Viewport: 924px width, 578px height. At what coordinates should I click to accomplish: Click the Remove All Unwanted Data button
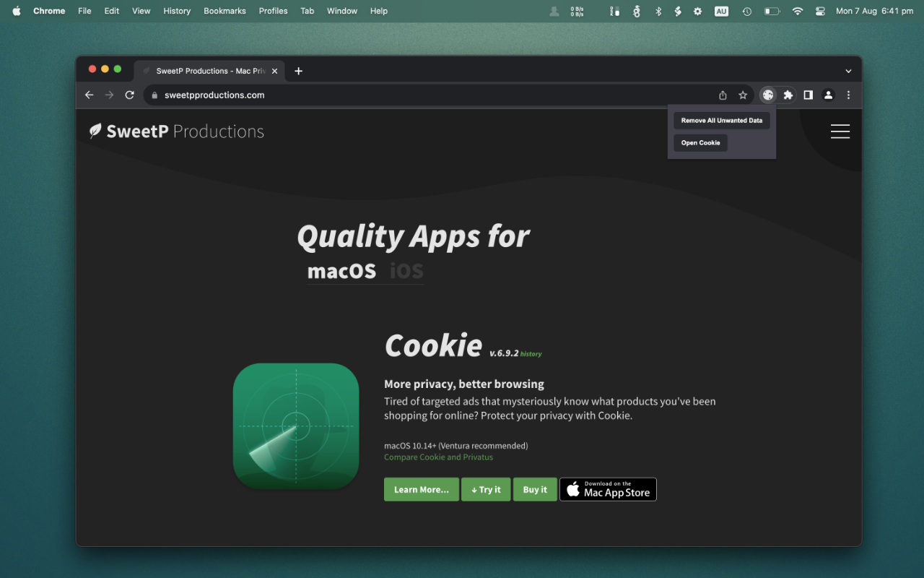click(721, 120)
